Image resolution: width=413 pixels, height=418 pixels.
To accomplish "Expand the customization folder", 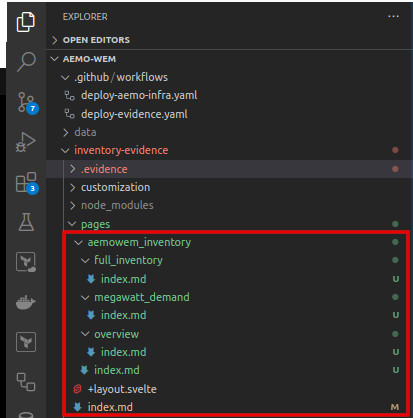I will (x=72, y=187).
